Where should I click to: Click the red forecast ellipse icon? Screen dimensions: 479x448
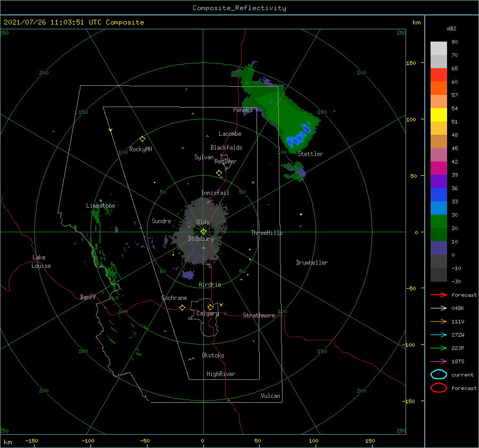click(439, 388)
